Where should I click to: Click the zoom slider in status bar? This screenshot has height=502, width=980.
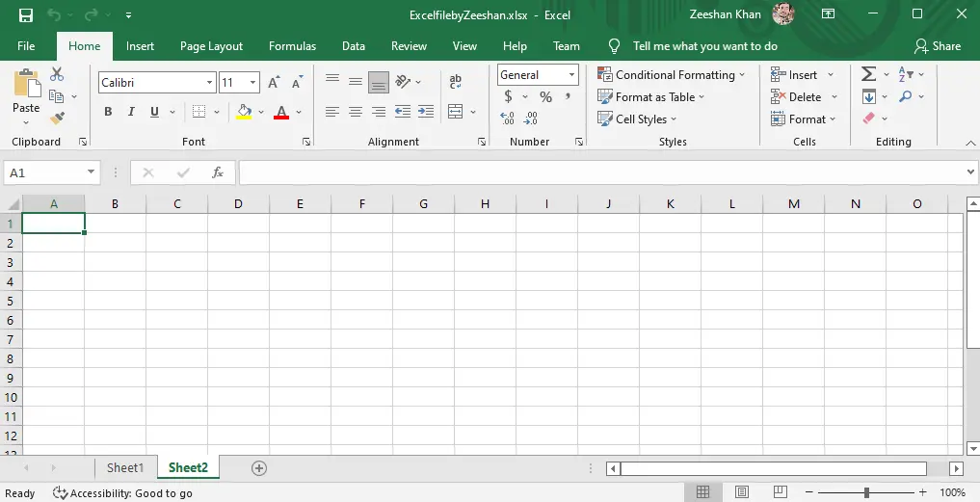(866, 493)
